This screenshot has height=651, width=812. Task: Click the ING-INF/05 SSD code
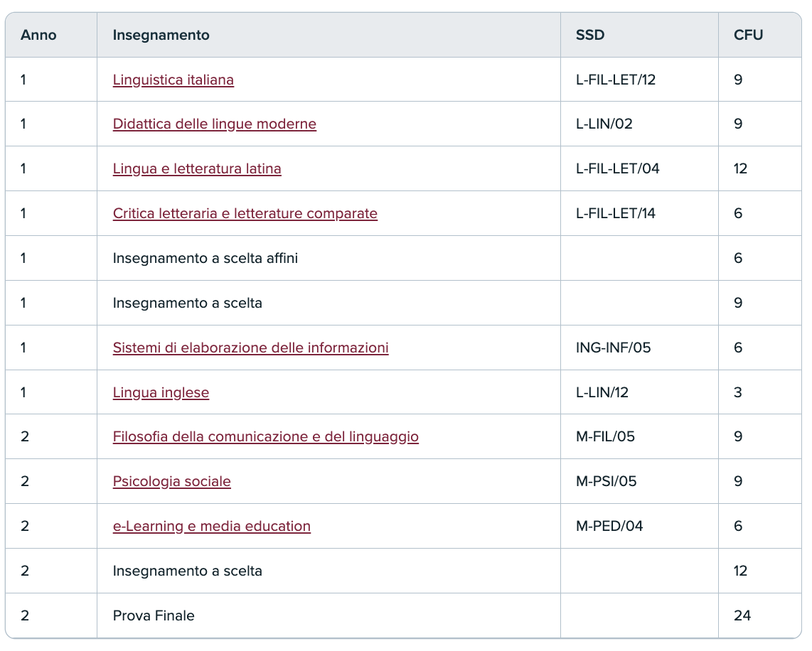613,348
